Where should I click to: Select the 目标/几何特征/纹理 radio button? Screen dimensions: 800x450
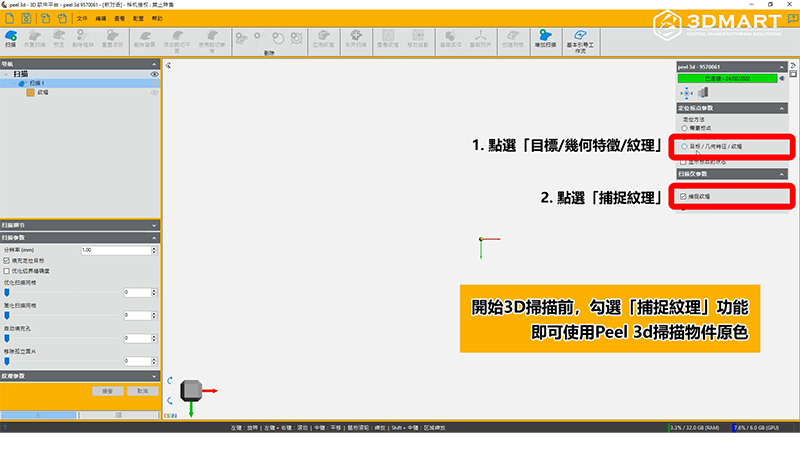click(x=684, y=146)
